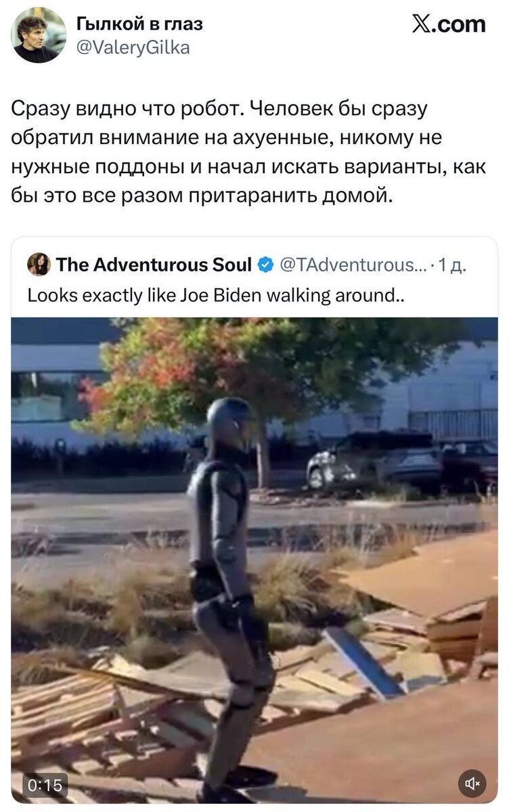The height and width of the screenshot is (812, 509).
Task: Click The Adventurous Soul verified badge
Action: tap(266, 265)
